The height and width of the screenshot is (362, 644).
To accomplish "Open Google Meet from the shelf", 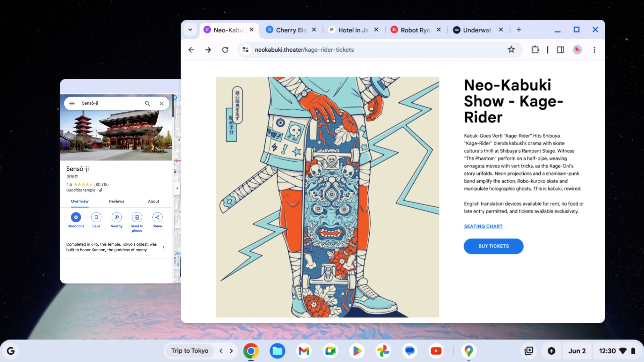I will pos(330,351).
